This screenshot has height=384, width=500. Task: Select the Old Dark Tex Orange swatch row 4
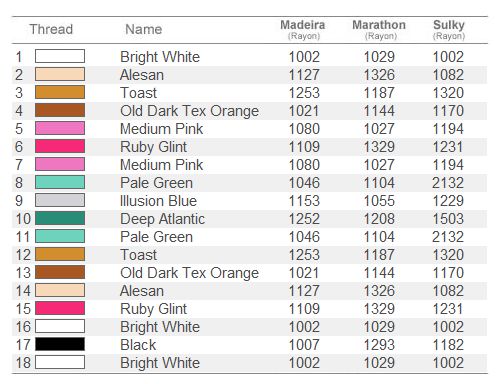tap(60, 110)
